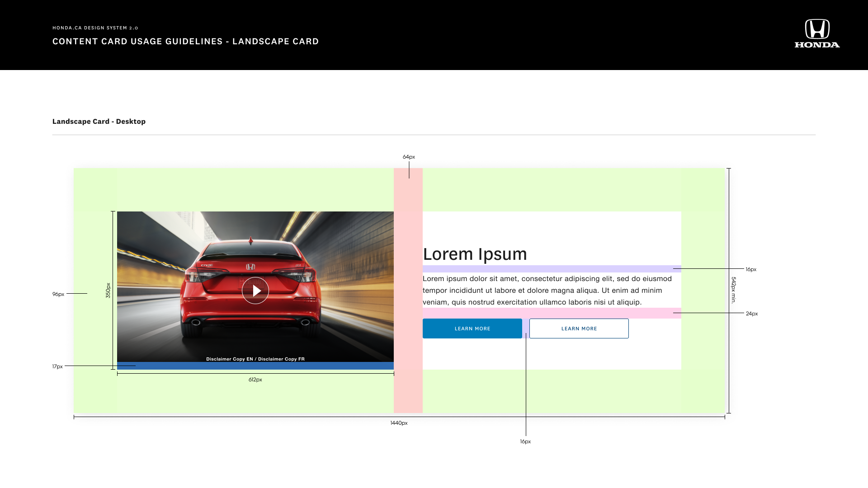
Task: Click the blue disclaimer bar below the image
Action: point(255,366)
